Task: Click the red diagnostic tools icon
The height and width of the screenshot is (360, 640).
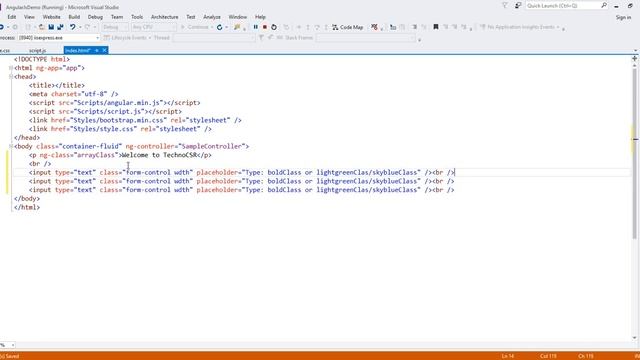Action: tap(374, 27)
